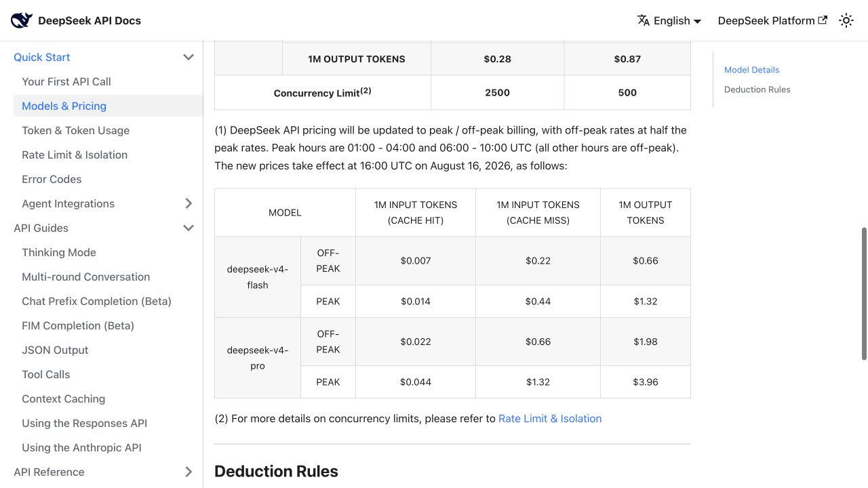Image resolution: width=868 pixels, height=488 pixels.
Task: Toggle the light/dark mode sun icon
Action: click(x=846, y=20)
